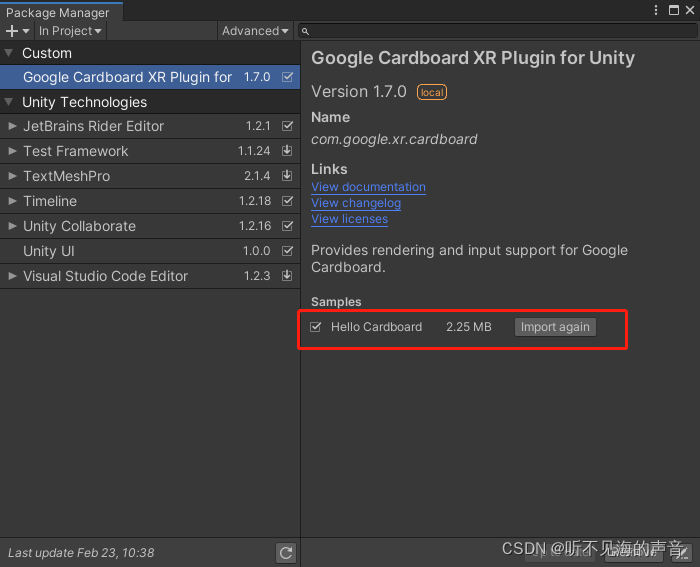Viewport: 700px width, 567px height.
Task: Maximize the Package Manager window
Action: click(674, 10)
